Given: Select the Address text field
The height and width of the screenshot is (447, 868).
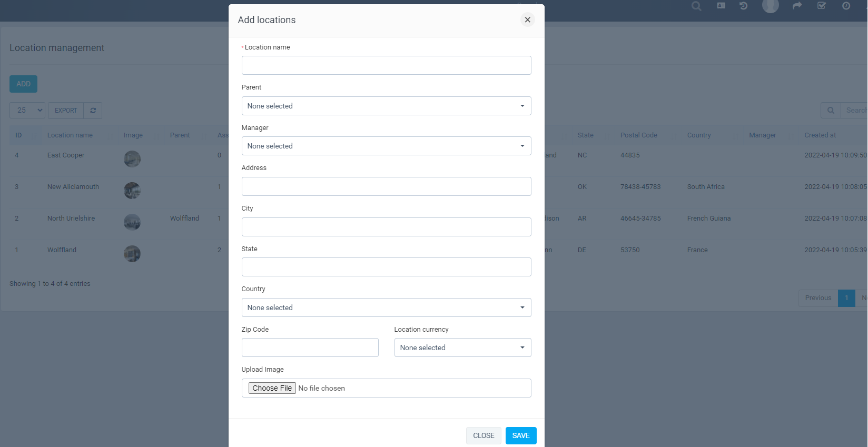Looking at the screenshot, I should (386, 186).
